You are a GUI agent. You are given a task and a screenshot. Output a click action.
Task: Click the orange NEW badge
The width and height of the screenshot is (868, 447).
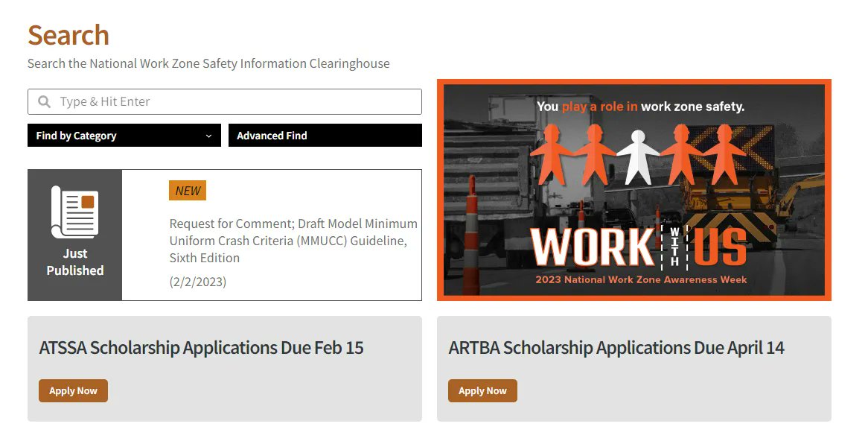tap(188, 191)
